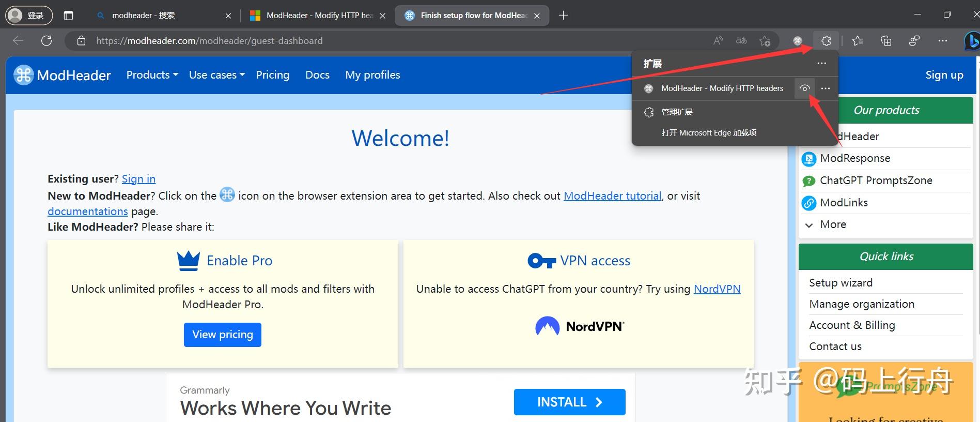This screenshot has height=422, width=980.
Task: Close the Finish setup flow tab
Action: tap(537, 16)
